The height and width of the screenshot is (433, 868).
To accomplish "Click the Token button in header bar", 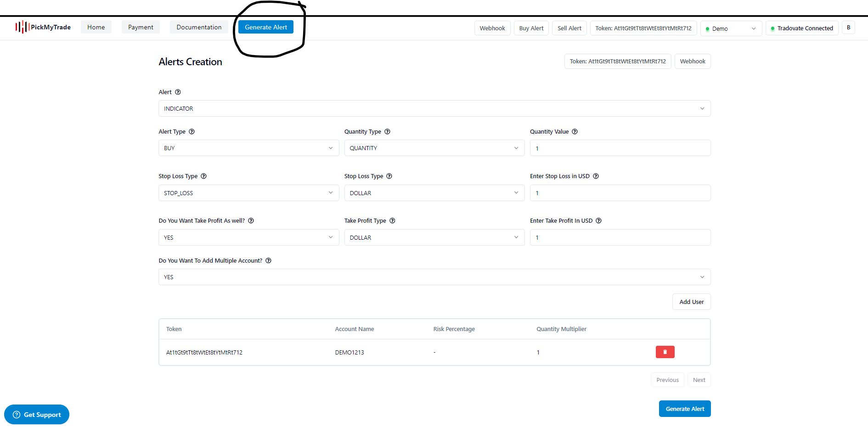I will [x=643, y=28].
